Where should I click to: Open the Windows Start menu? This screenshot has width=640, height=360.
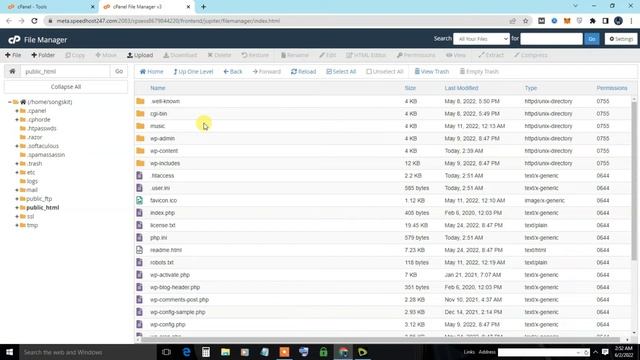pyautogui.click(x=9, y=352)
